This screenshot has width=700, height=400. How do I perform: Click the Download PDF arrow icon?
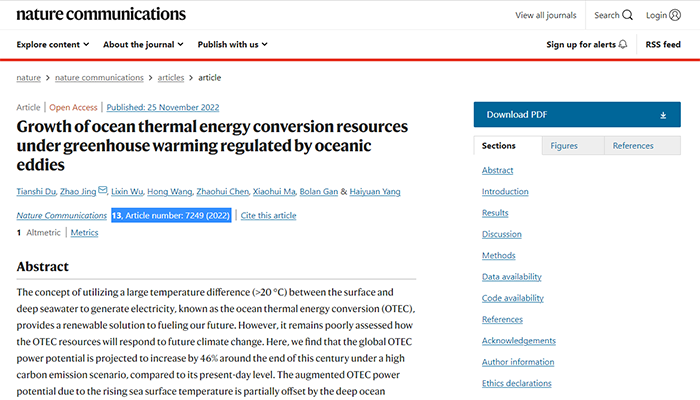point(663,115)
